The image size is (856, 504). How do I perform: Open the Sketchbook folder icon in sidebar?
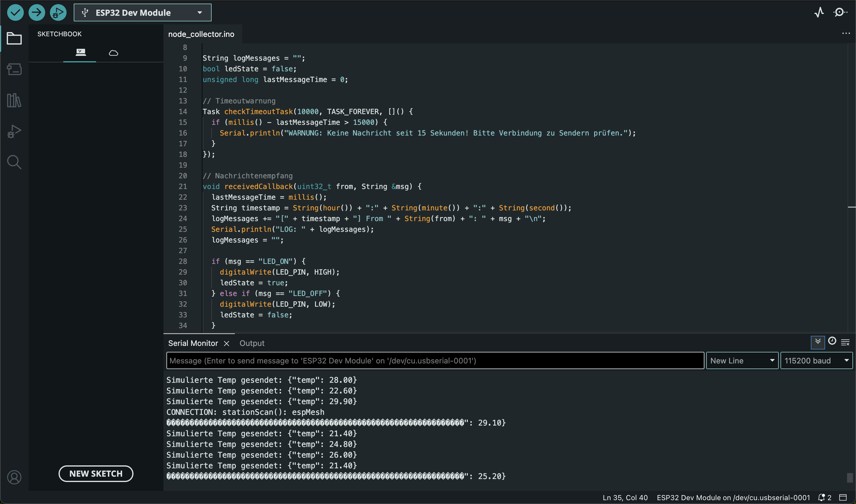(x=14, y=38)
